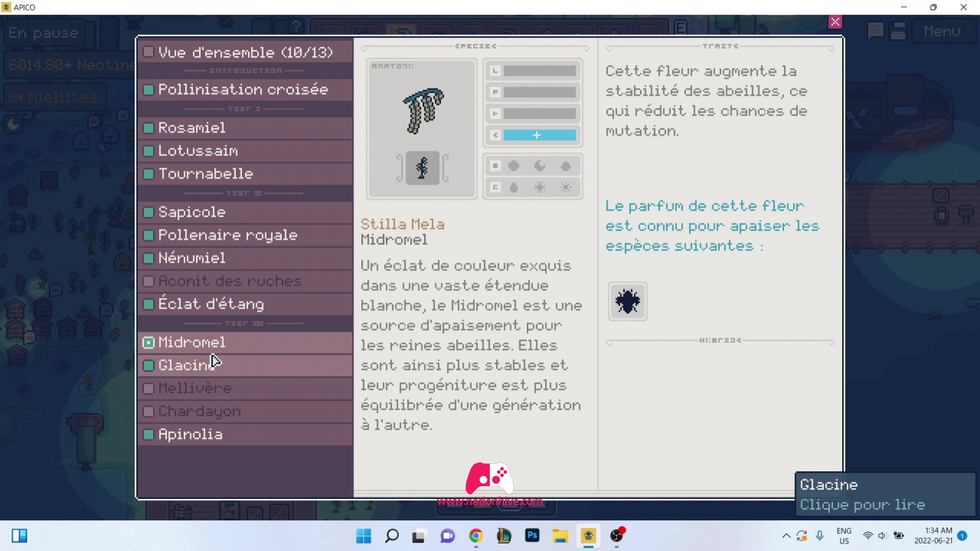Click the calmed bee species slot

coord(628,301)
